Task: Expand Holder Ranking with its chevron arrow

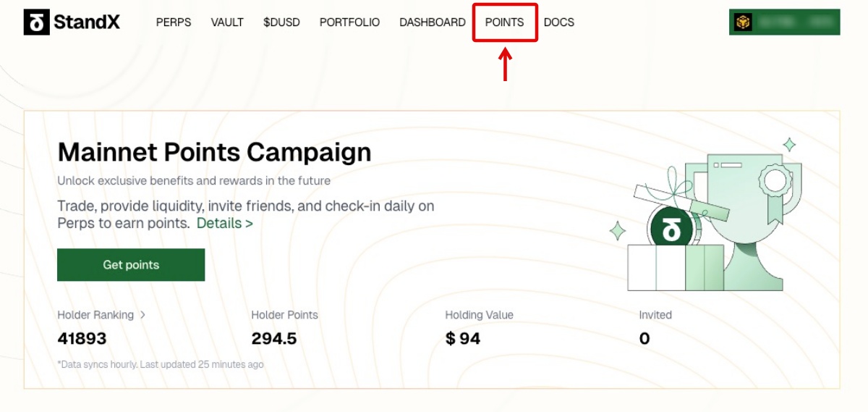Action: 142,315
